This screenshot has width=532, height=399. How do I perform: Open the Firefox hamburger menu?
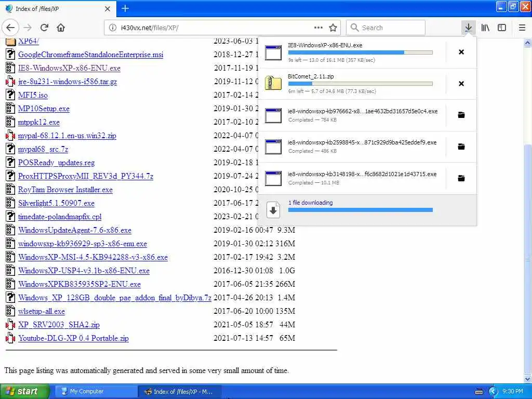point(522,28)
